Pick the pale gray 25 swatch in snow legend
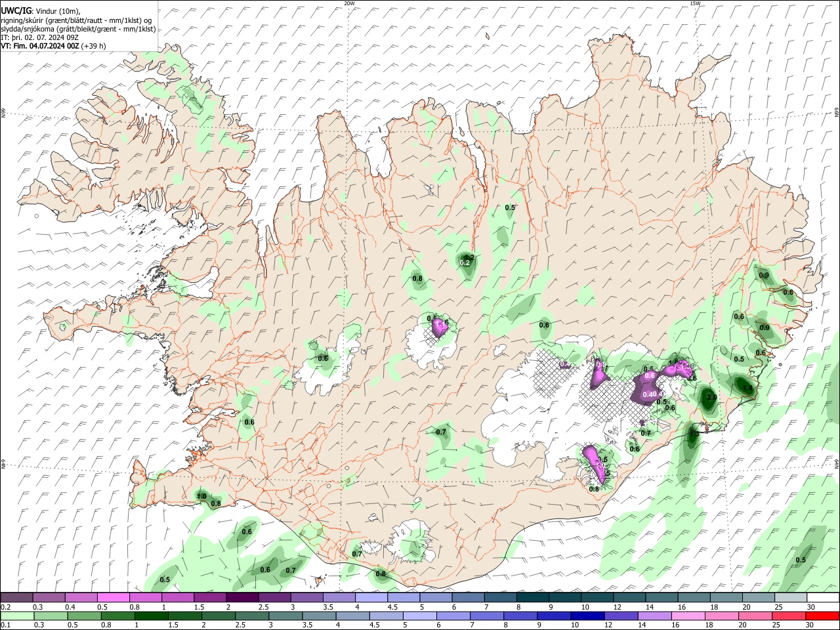840x630 pixels. 790,598
